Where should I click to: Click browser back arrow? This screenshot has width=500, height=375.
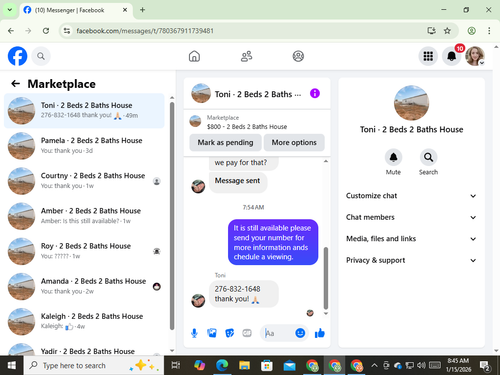point(11,31)
